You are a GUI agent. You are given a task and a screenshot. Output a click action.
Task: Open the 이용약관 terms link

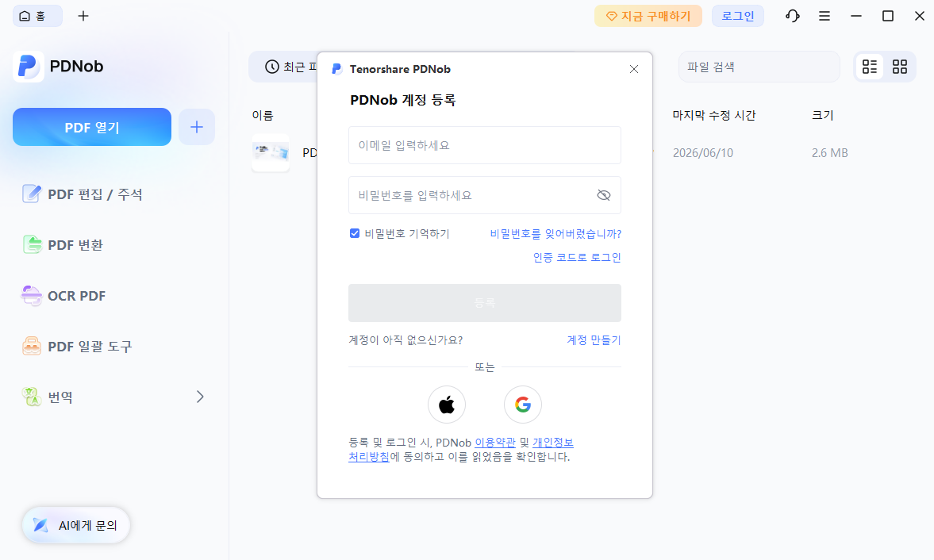pos(495,443)
